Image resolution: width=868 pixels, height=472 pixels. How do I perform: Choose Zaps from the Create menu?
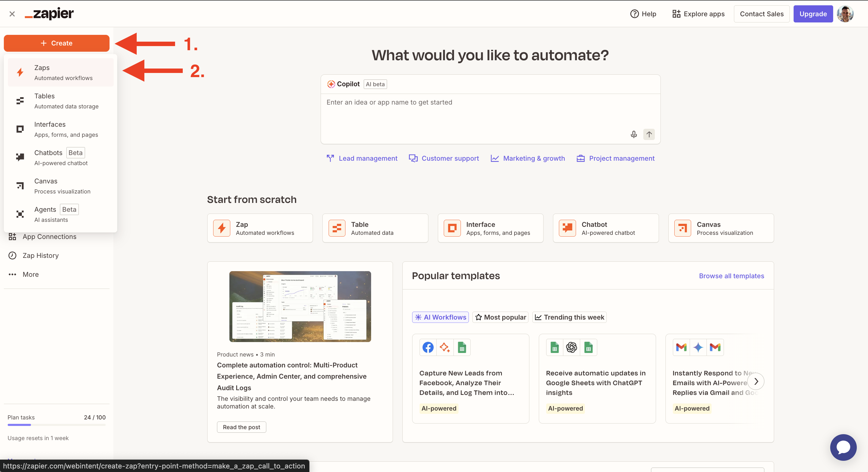61,72
